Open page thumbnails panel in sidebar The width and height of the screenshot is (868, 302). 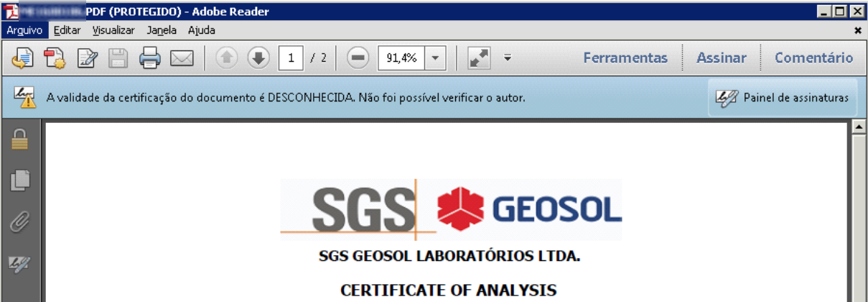pyautogui.click(x=19, y=180)
